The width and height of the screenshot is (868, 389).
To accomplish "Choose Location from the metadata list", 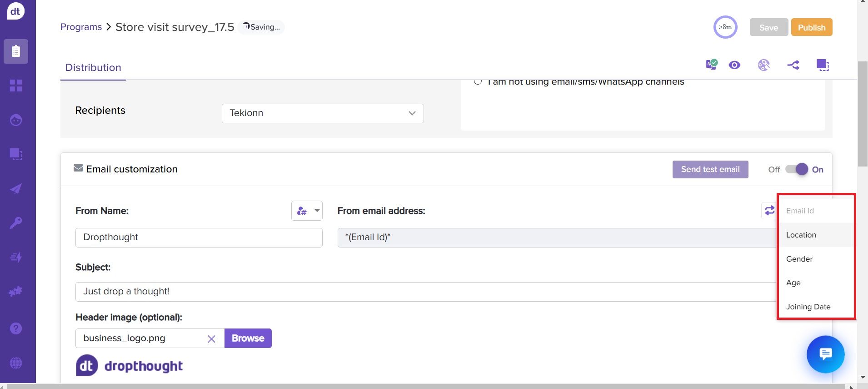I will tap(801, 235).
